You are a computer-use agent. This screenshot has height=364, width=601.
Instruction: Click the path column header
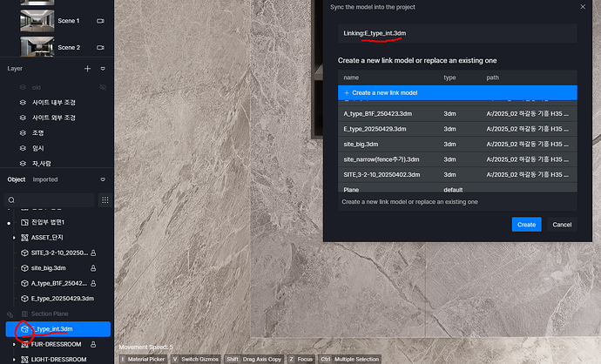click(492, 78)
